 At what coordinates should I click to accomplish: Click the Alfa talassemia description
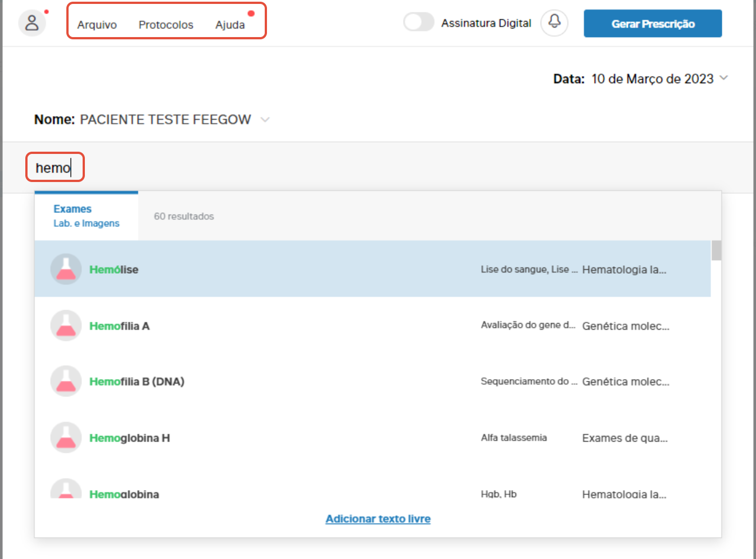click(x=514, y=437)
